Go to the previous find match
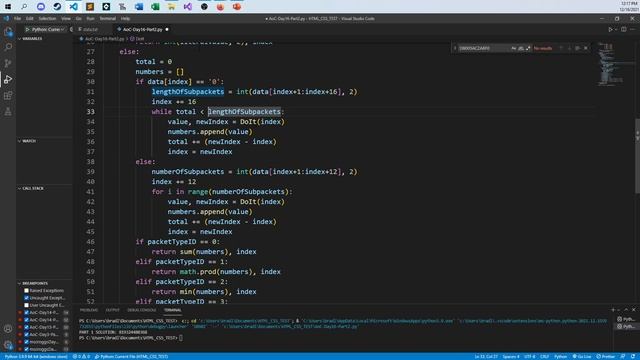 click(x=561, y=48)
